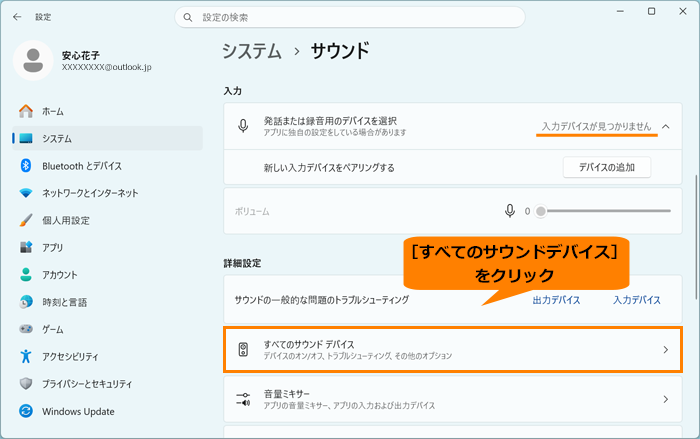Click the time and language globe icon
Image resolution: width=700 pixels, height=439 pixels.
point(26,302)
